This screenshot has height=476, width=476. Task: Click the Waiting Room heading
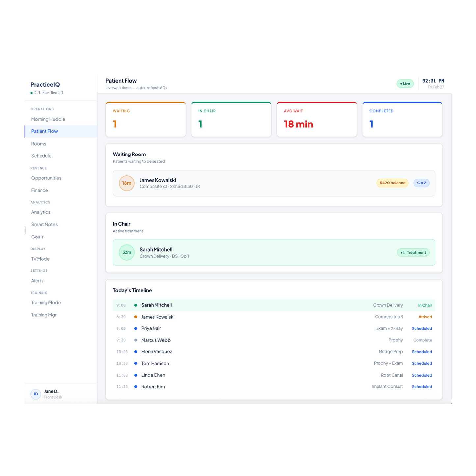(x=129, y=154)
